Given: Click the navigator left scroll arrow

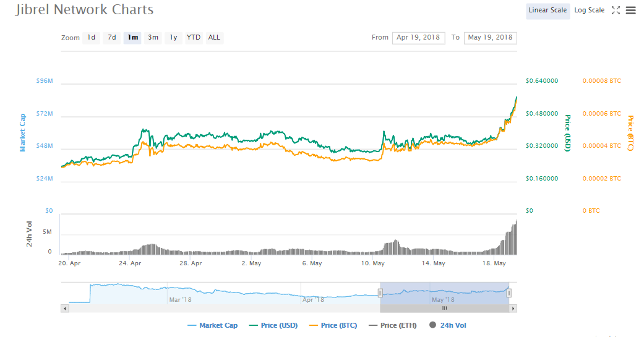Looking at the screenshot, I should click(x=64, y=308).
